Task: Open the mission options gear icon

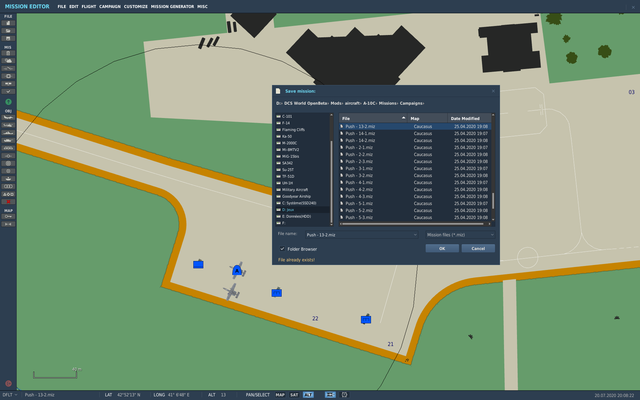Action: [x=8, y=76]
